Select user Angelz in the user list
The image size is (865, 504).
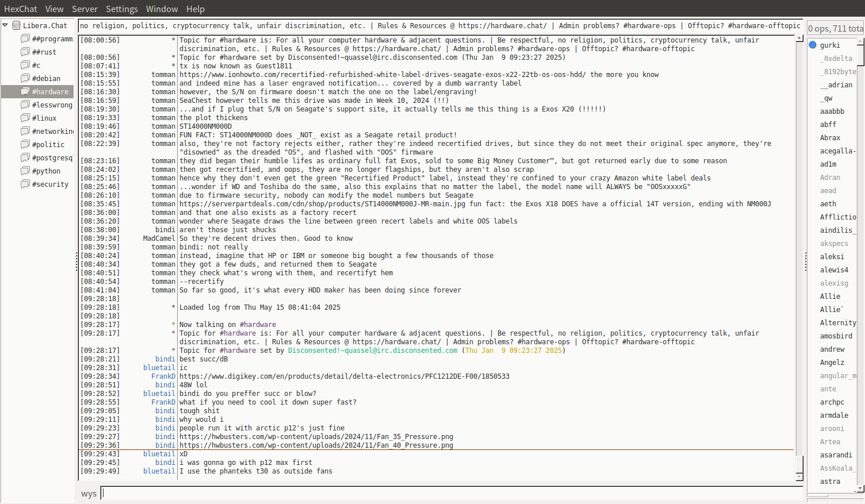point(832,362)
